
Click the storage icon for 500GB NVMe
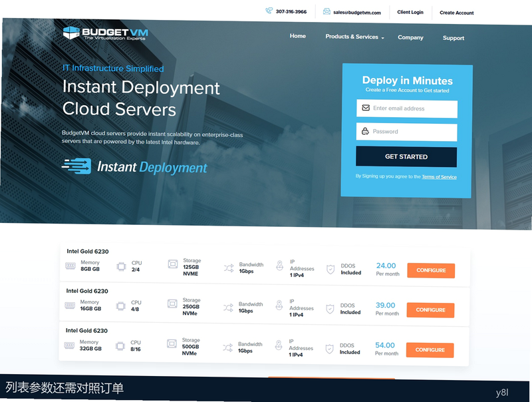[x=172, y=344]
